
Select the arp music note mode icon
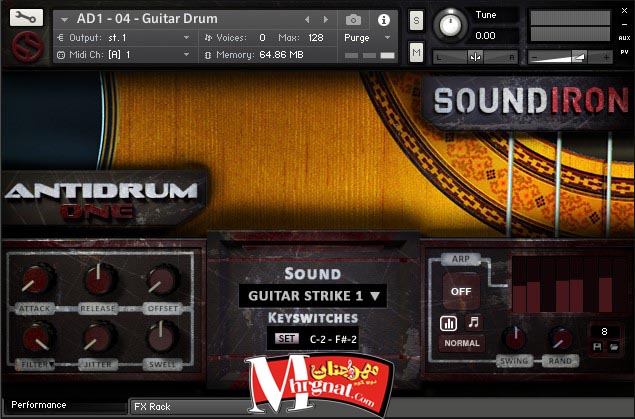[473, 323]
